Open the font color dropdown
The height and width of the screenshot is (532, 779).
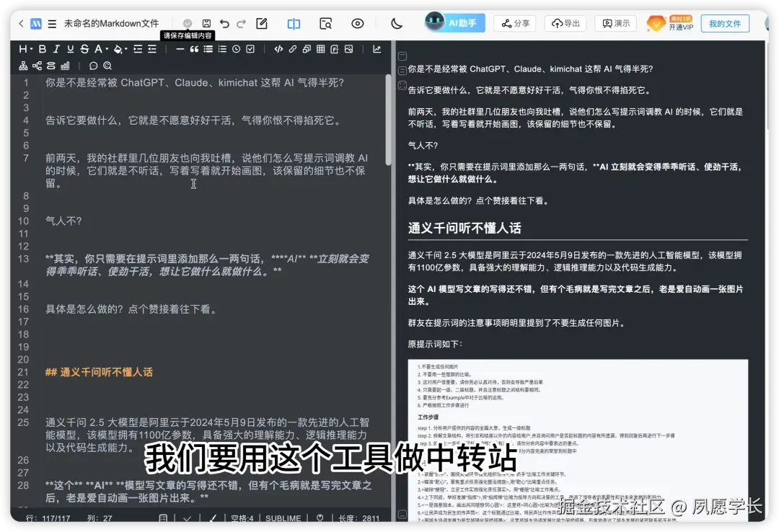tap(105, 49)
